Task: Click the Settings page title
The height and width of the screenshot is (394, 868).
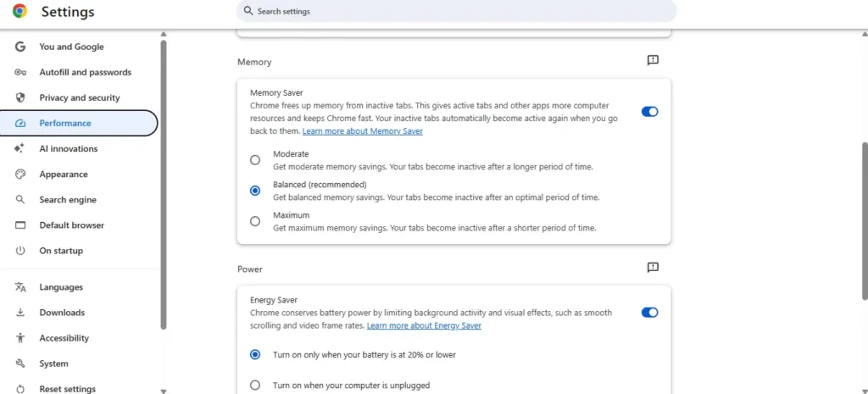Action: 68,11
